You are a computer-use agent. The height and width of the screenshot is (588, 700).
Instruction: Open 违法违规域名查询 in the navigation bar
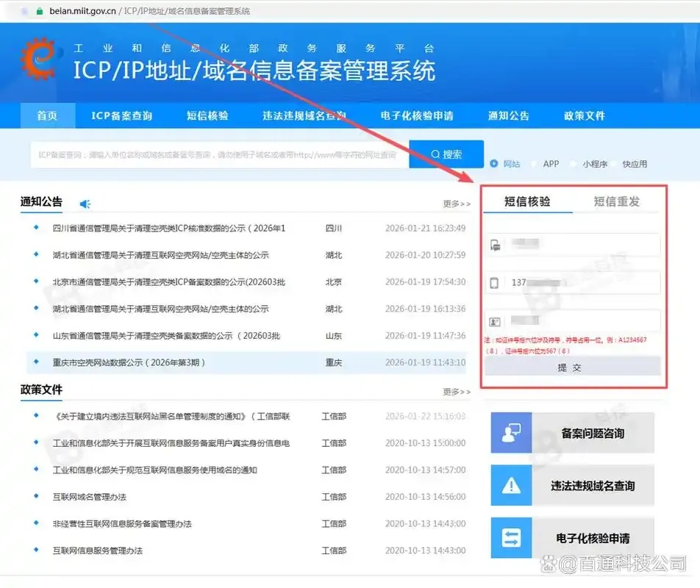tap(304, 115)
